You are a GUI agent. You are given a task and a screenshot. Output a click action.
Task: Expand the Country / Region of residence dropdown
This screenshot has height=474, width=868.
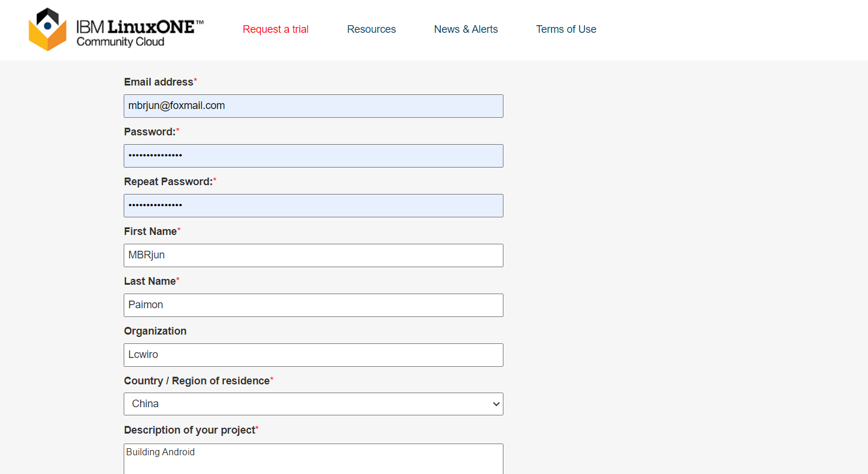point(313,404)
